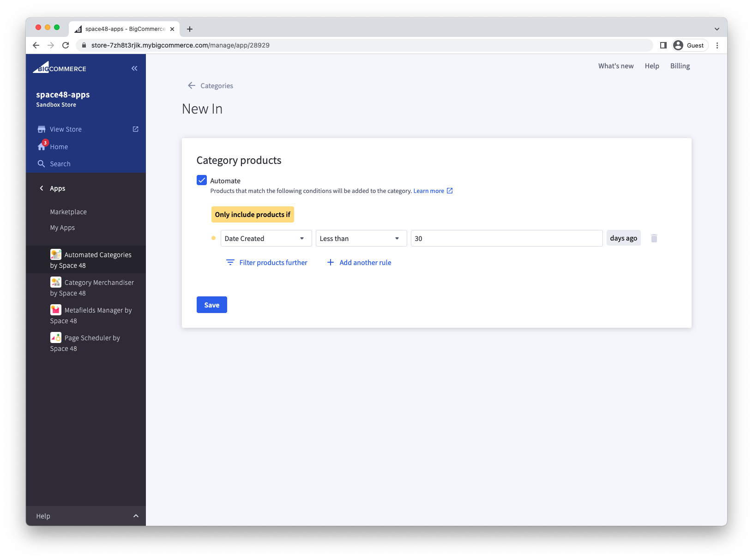Select Page Scheduler by Space 48
This screenshot has height=560, width=753.
click(86, 343)
